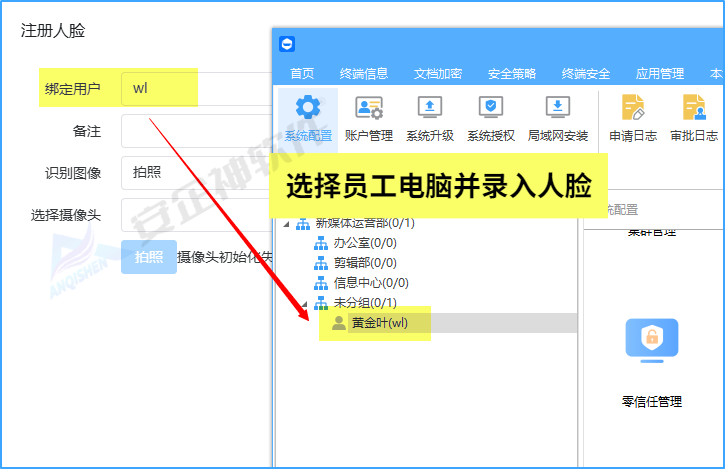Open the 安全策略 tab
This screenshot has height=469, width=725.
coord(512,74)
